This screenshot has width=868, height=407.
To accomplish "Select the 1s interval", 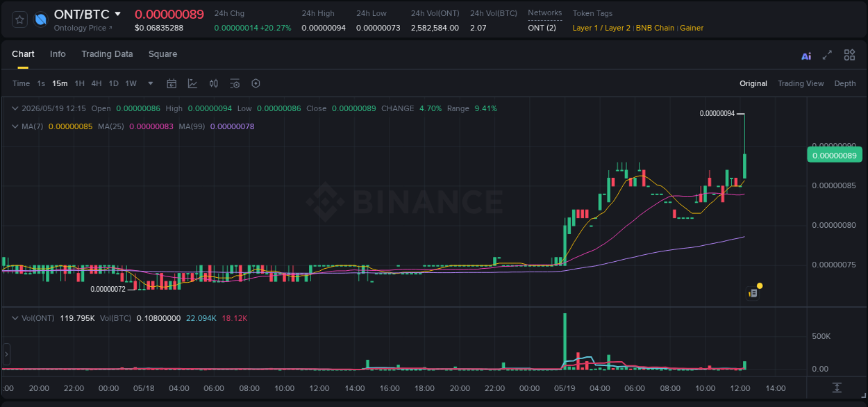I will click(x=41, y=83).
